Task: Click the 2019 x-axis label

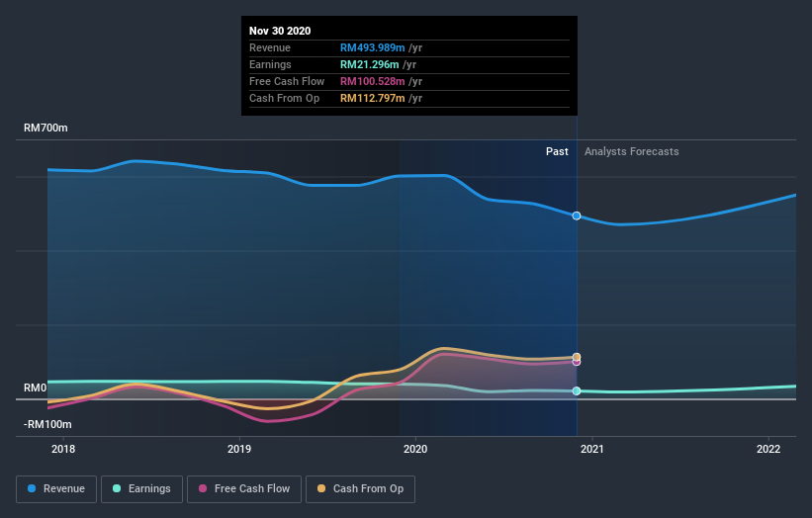Action: click(239, 449)
